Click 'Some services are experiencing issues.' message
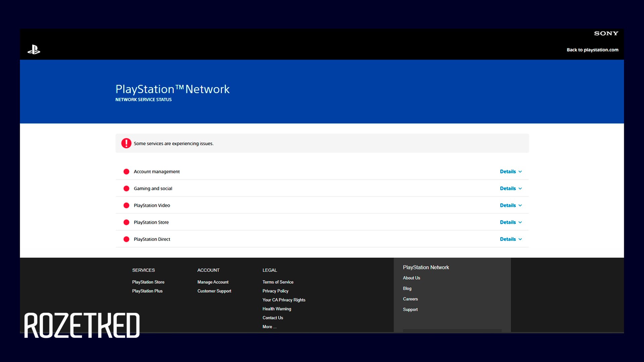 tap(173, 143)
